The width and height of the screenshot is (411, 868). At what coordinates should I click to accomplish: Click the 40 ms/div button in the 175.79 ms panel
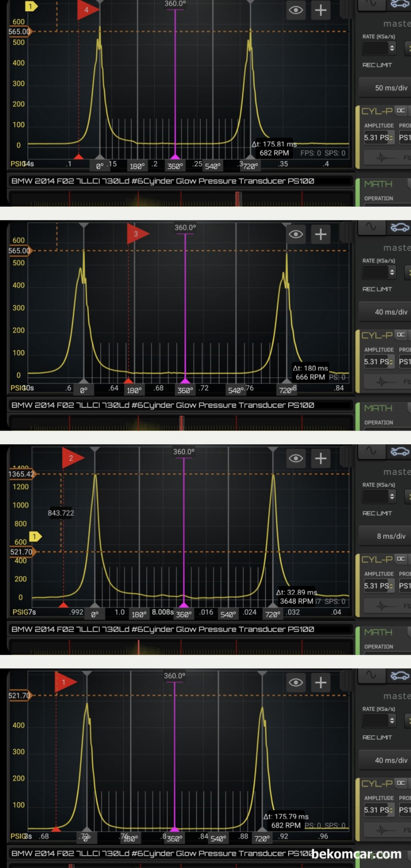pos(385,761)
